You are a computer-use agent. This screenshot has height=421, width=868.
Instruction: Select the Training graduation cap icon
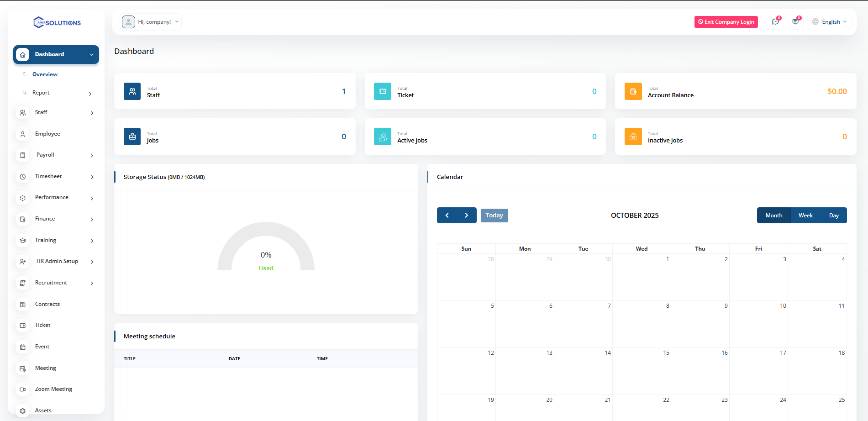(x=23, y=241)
